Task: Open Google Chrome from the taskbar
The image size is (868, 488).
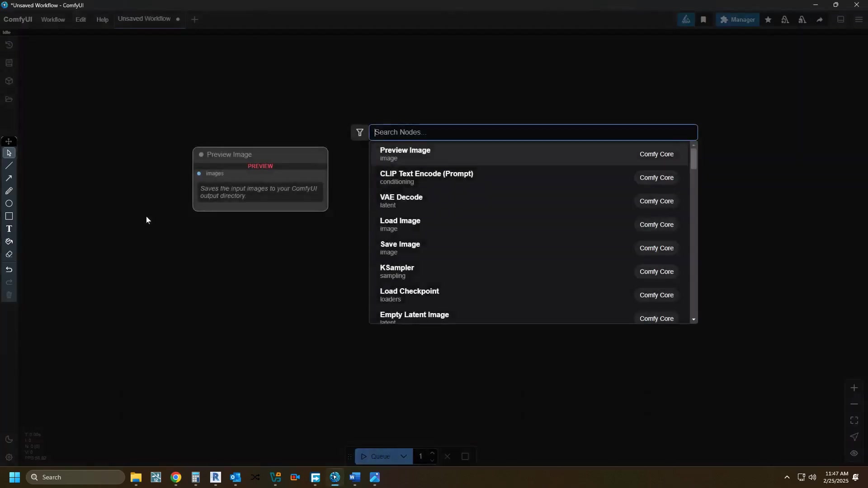Action: [176, 478]
